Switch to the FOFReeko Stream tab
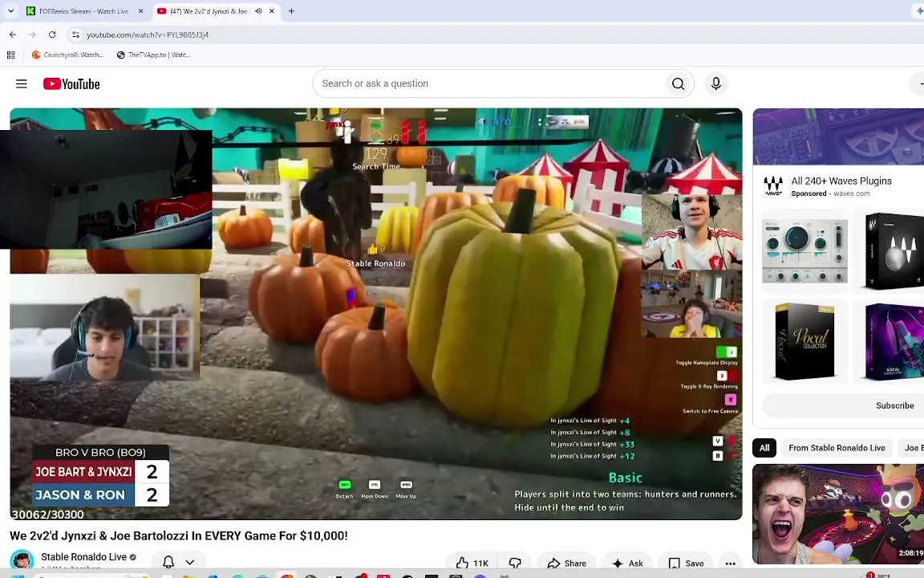Image resolution: width=924 pixels, height=578 pixels. pos(83,11)
